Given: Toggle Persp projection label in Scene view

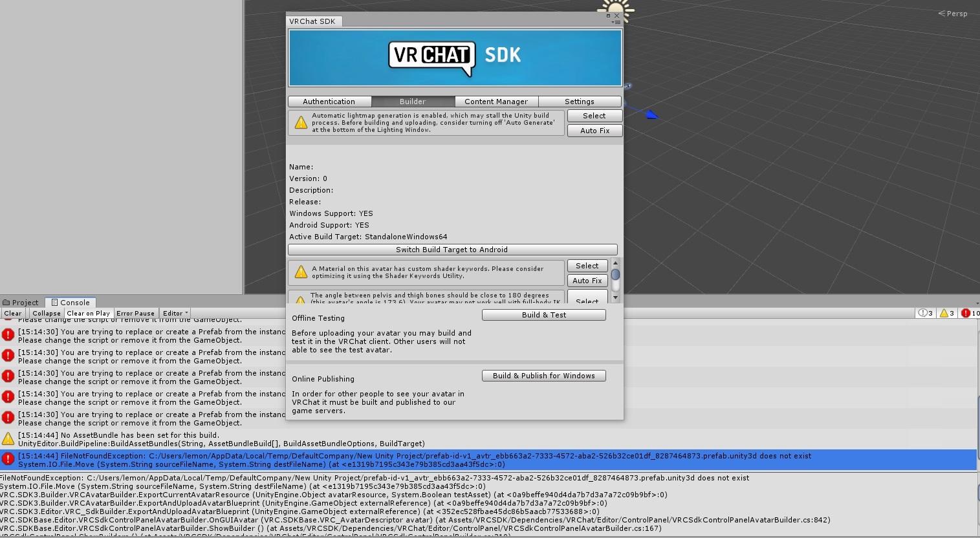Looking at the screenshot, I should tap(953, 14).
